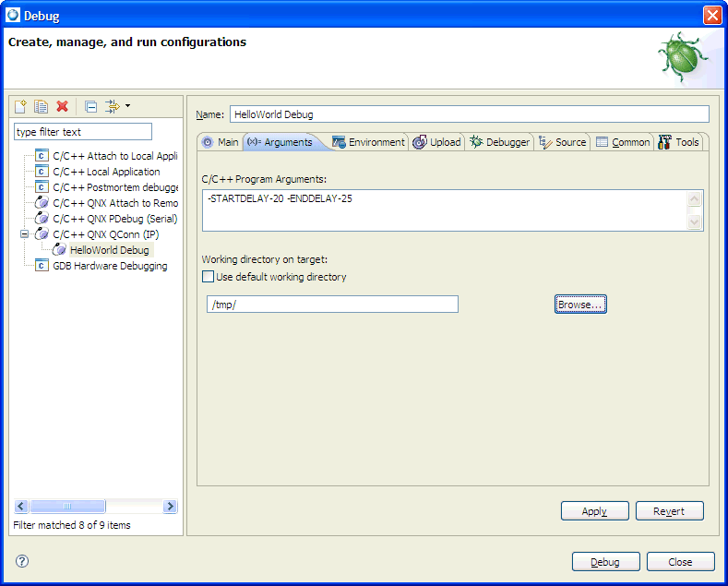Click the Apply button
728x586 pixels.
(x=594, y=511)
